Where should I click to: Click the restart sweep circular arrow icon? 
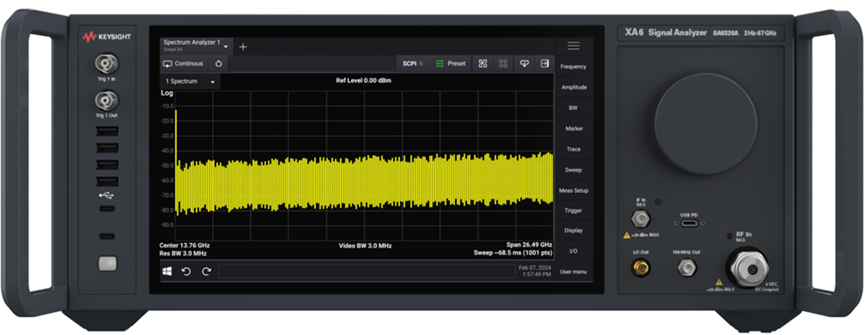(219, 63)
